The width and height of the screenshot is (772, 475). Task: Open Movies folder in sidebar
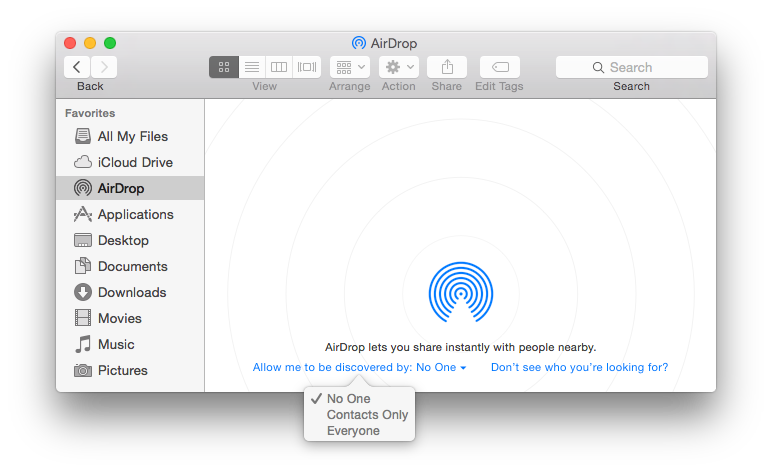(x=130, y=318)
